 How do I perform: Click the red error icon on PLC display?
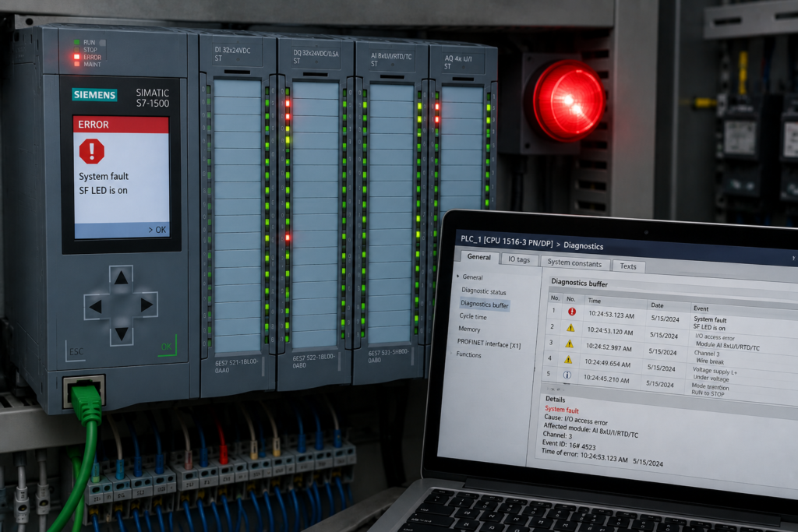click(x=92, y=151)
